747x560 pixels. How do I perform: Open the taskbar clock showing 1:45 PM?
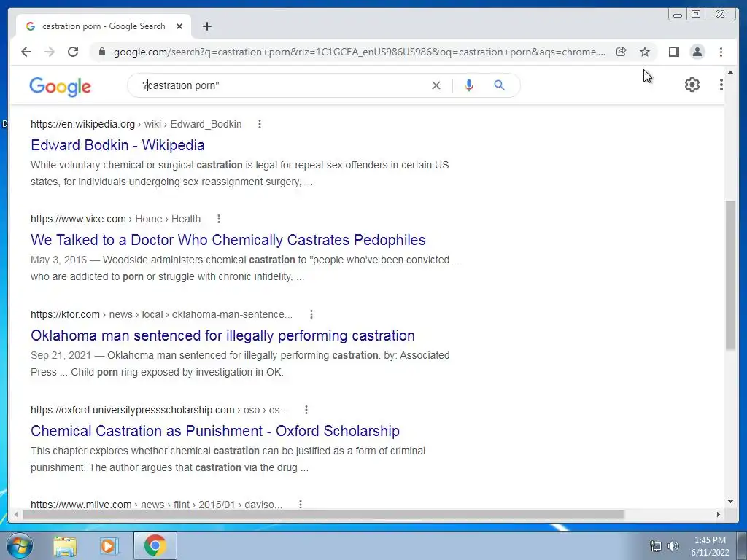pyautogui.click(x=710, y=546)
